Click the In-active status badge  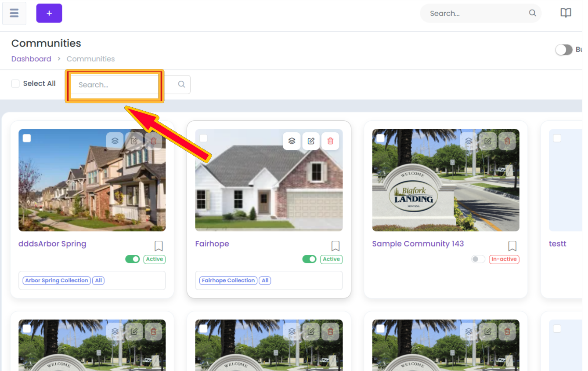coord(504,259)
